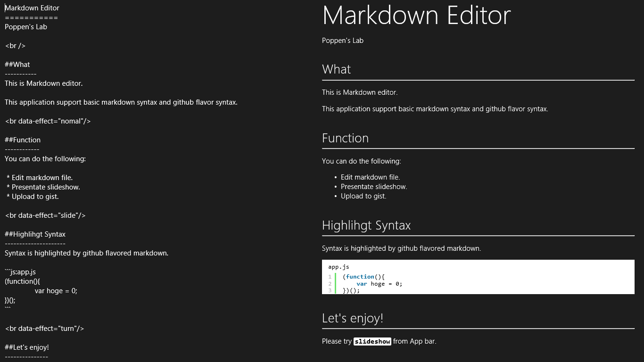Click the '<br data-effect="nomal"/>' line
This screenshot has width=644, height=362.
pyautogui.click(x=48, y=121)
